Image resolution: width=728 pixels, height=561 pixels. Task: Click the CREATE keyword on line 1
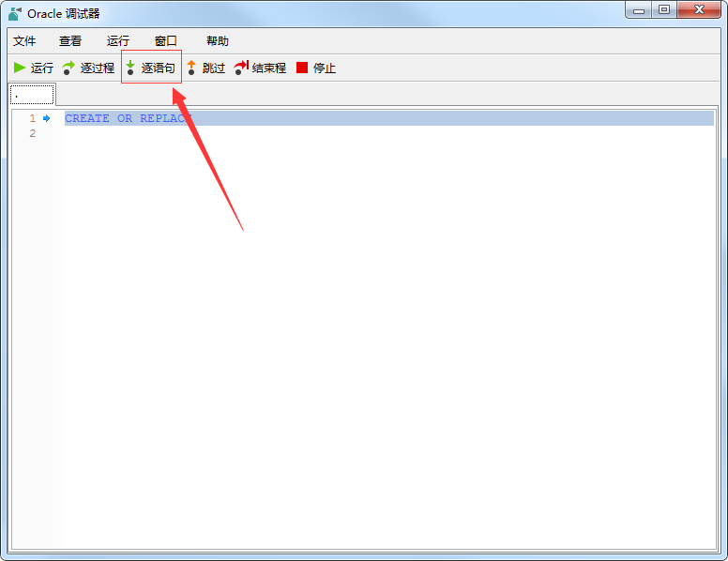(87, 118)
